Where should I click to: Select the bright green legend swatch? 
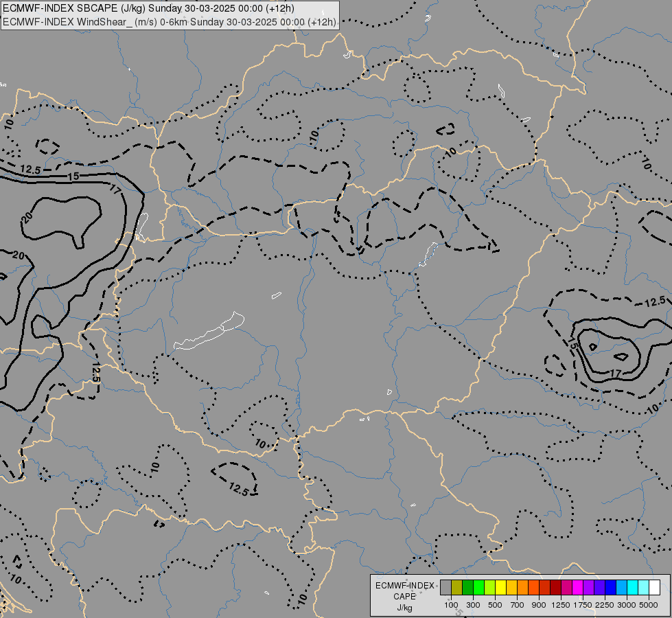tap(478, 588)
